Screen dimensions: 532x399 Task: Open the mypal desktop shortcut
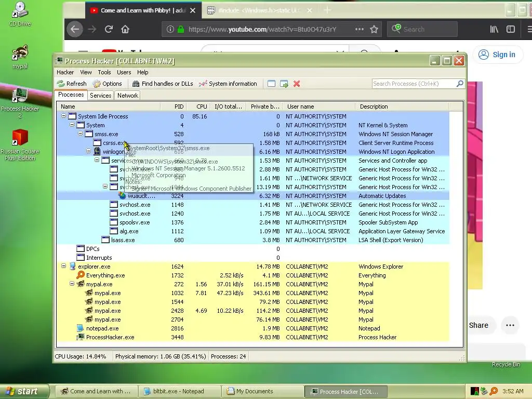coord(20,56)
